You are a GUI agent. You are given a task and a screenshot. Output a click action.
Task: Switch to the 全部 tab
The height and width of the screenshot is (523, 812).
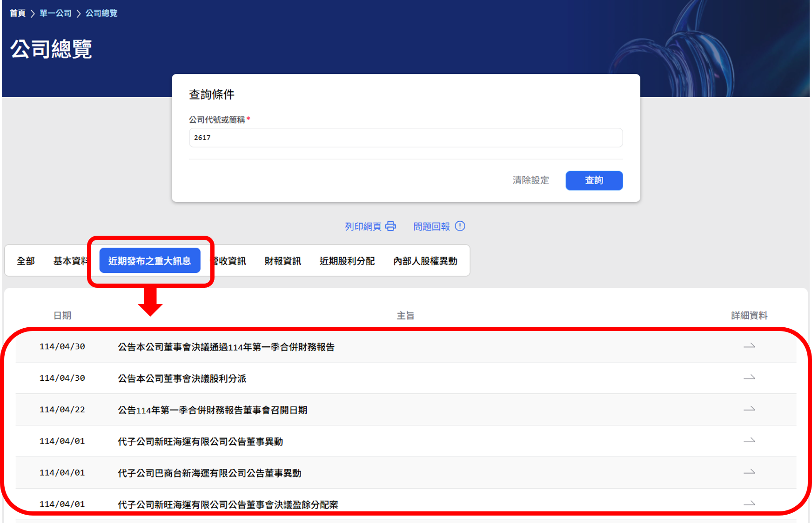point(26,261)
